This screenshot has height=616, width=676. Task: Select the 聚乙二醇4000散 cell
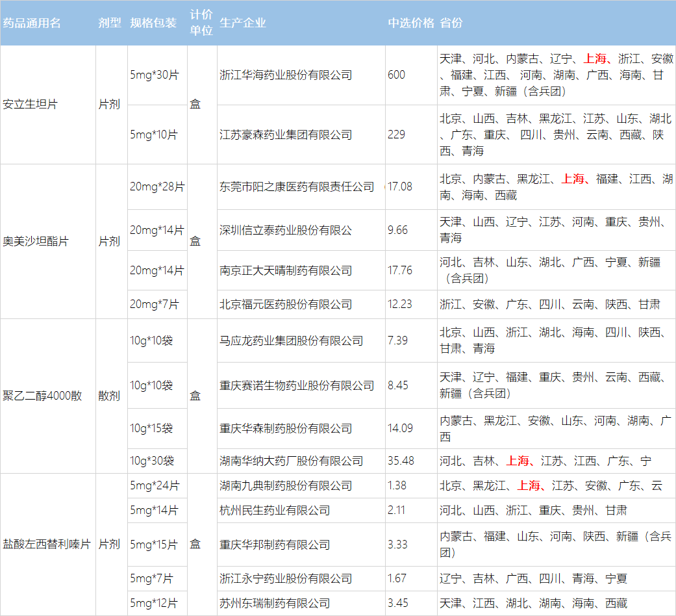[x=43, y=396]
